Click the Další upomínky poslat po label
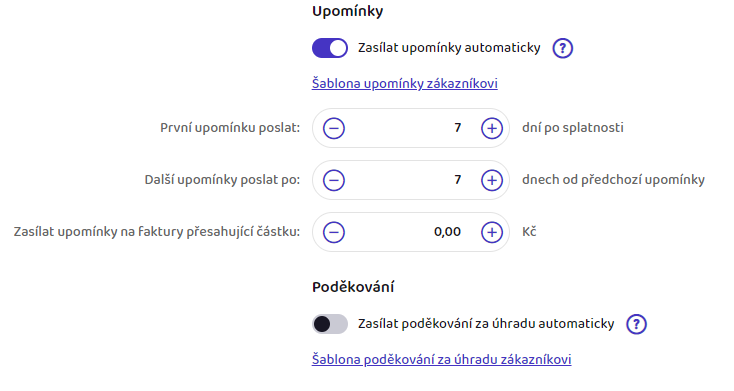The height and width of the screenshot is (391, 734). 222,180
